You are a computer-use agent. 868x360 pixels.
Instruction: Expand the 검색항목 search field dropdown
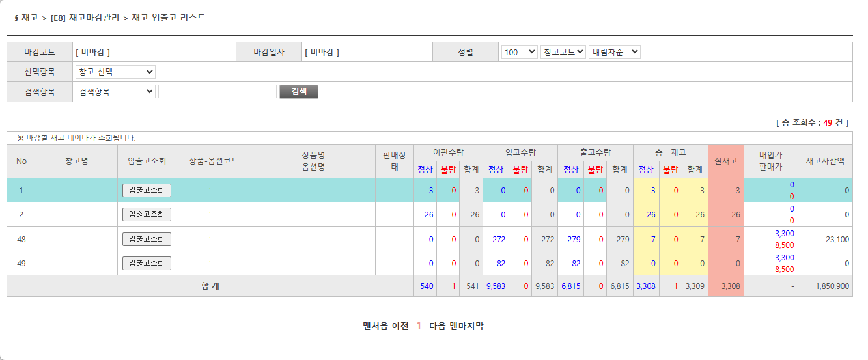pos(115,92)
